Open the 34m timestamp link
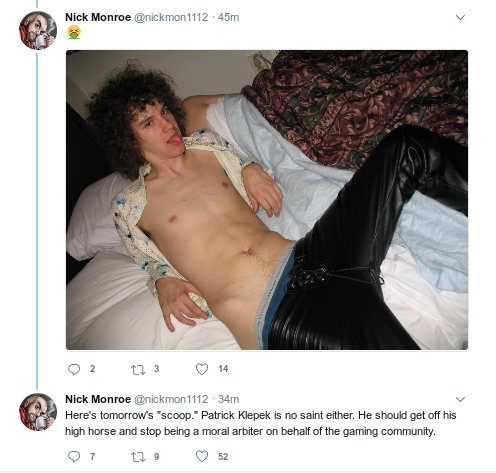Viewport: 496px width, 473px height. 229,399
